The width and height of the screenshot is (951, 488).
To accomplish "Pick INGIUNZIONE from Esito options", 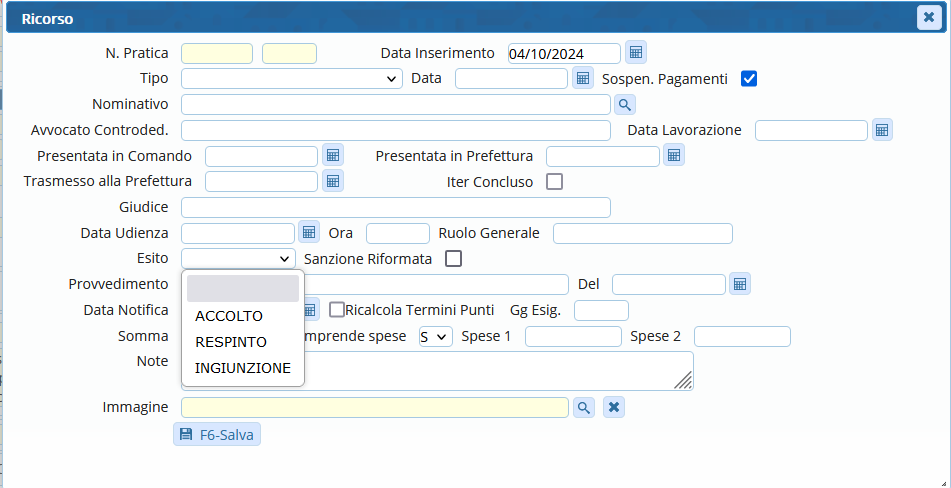I will click(243, 368).
